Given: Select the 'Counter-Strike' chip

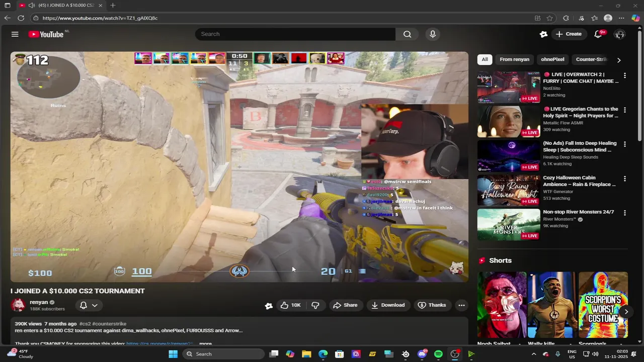Looking at the screenshot, I should point(591,59).
